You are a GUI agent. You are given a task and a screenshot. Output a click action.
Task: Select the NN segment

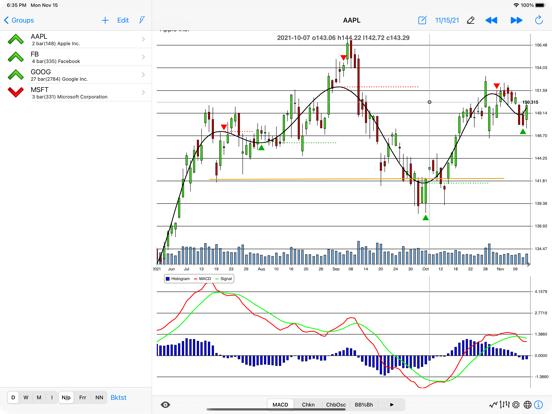coord(99,397)
